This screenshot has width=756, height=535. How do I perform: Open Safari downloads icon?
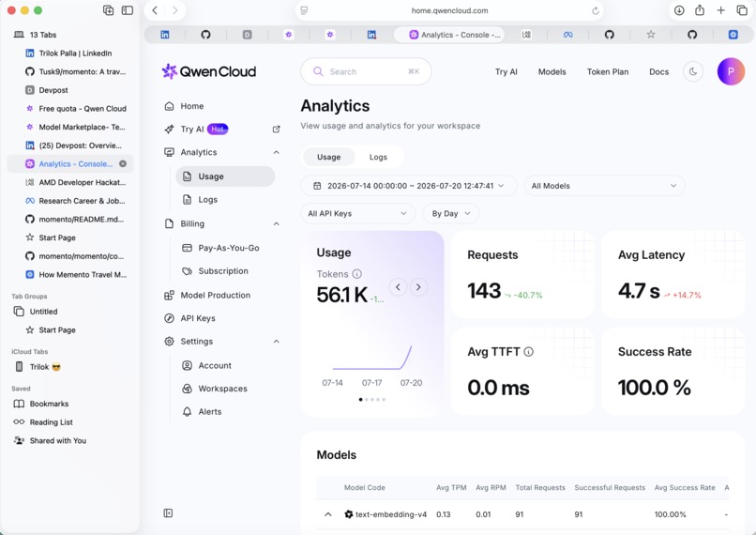tap(679, 10)
